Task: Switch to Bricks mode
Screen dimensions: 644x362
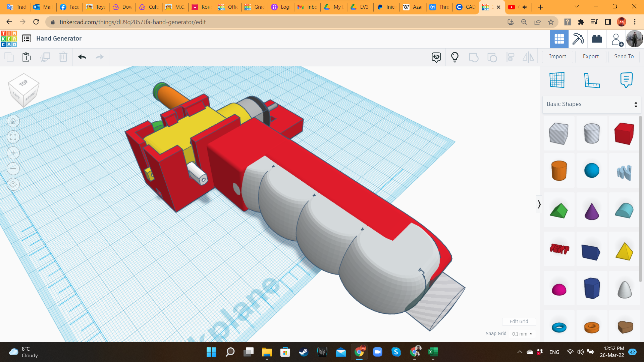Action: (597, 39)
